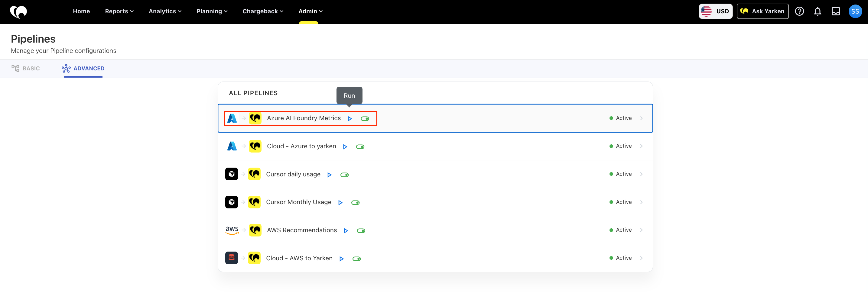Viewport: 868px width, 299px height.
Task: Click the Yarken logo in the top bar
Action: click(18, 11)
